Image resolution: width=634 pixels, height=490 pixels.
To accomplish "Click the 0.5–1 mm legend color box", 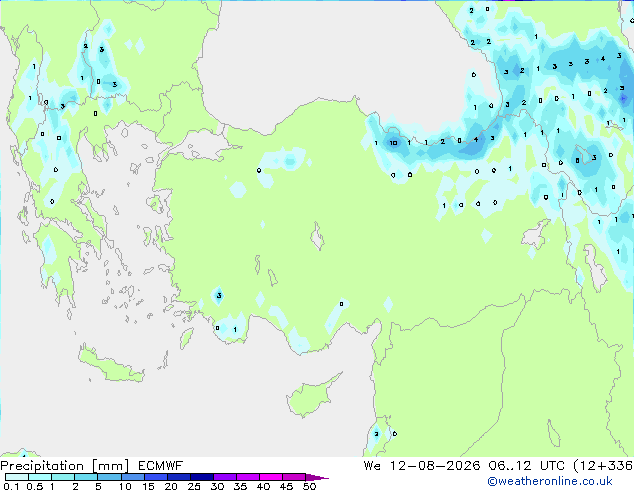I will [x=40, y=477].
